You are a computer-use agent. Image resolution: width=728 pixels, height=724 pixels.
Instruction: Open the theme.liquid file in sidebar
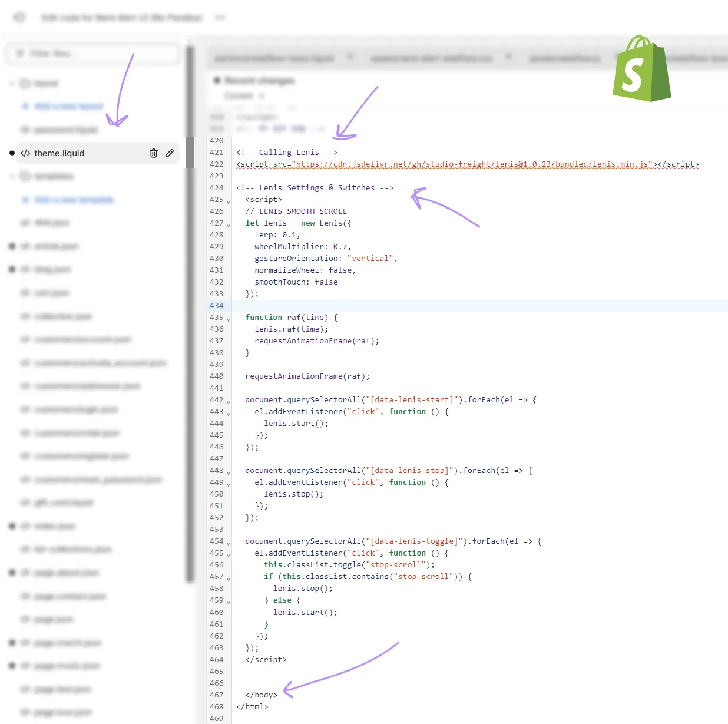coord(98,153)
